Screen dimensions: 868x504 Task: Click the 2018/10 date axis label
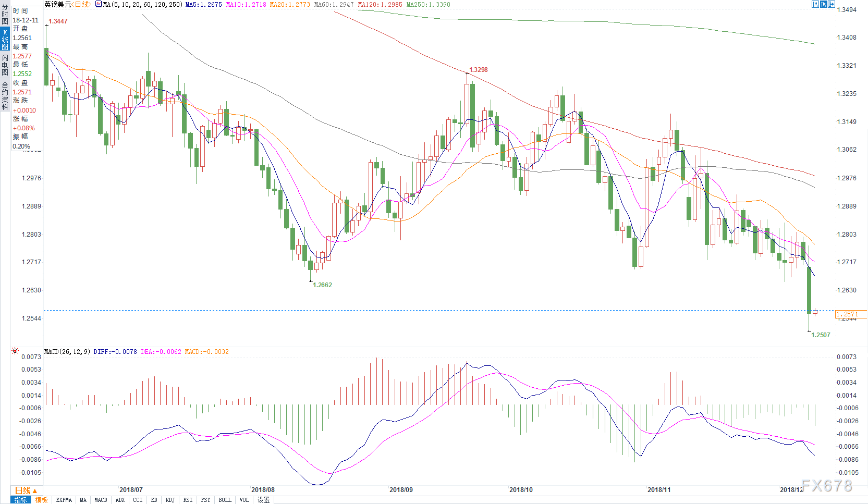(x=521, y=490)
